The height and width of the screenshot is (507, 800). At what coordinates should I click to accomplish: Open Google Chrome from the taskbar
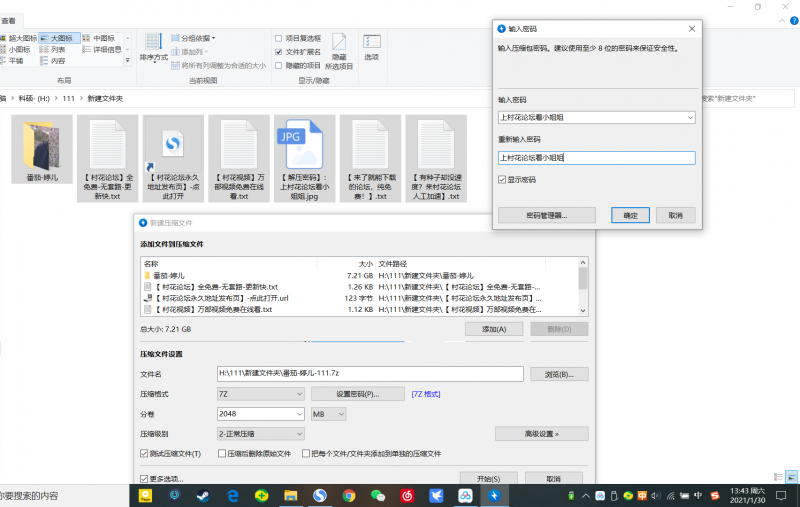click(x=349, y=495)
